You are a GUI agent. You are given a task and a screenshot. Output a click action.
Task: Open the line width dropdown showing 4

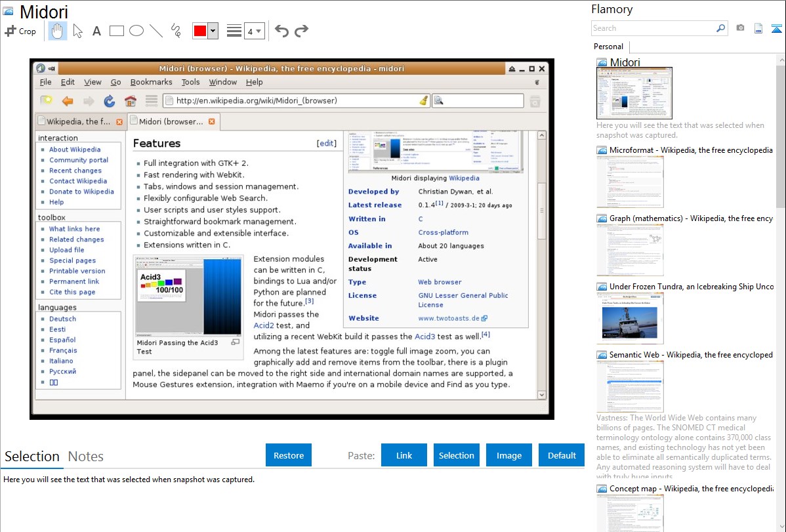tap(254, 31)
